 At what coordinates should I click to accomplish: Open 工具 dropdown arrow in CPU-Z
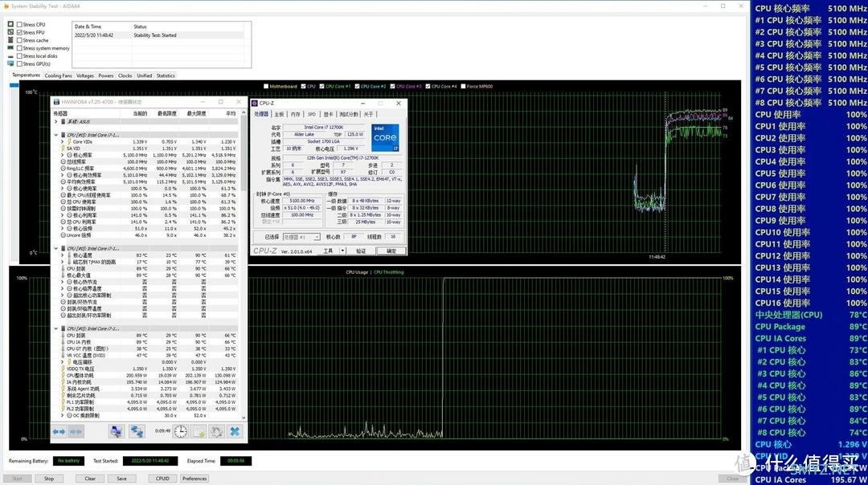coord(342,251)
